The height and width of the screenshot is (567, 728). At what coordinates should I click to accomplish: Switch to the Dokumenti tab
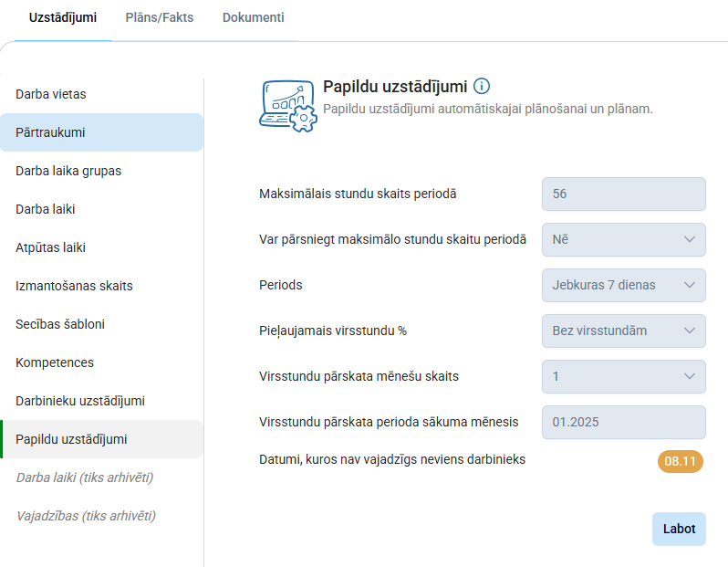pyautogui.click(x=253, y=17)
